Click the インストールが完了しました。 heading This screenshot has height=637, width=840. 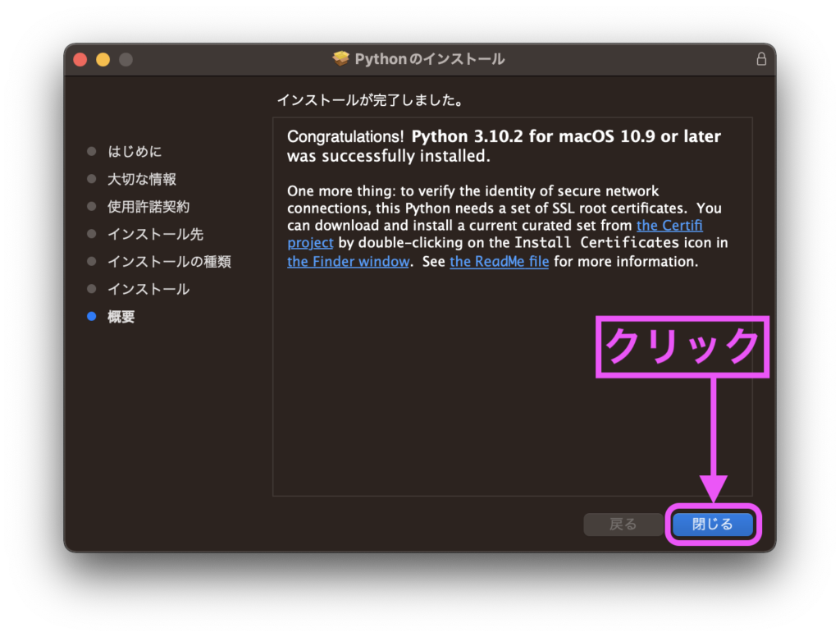click(x=370, y=100)
